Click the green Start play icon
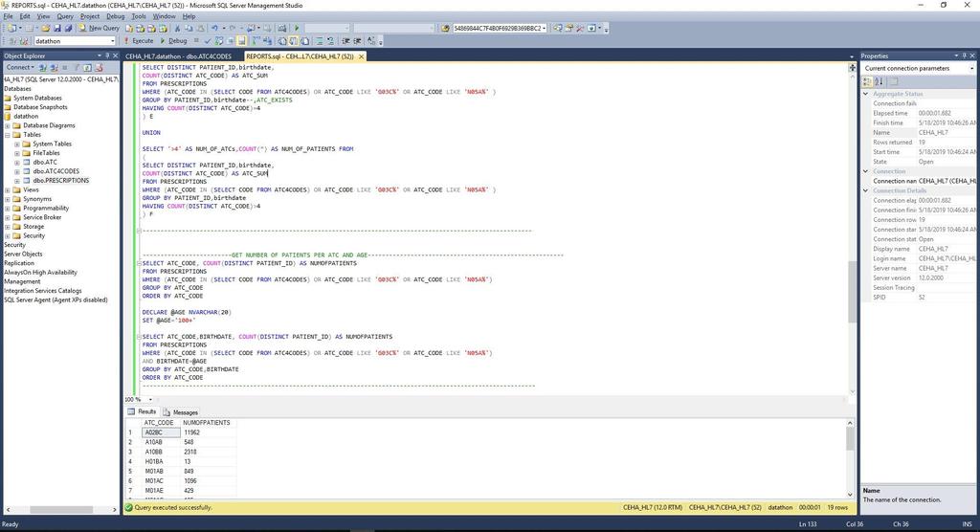Screen dimensions: 980x532 pyautogui.click(x=297, y=28)
